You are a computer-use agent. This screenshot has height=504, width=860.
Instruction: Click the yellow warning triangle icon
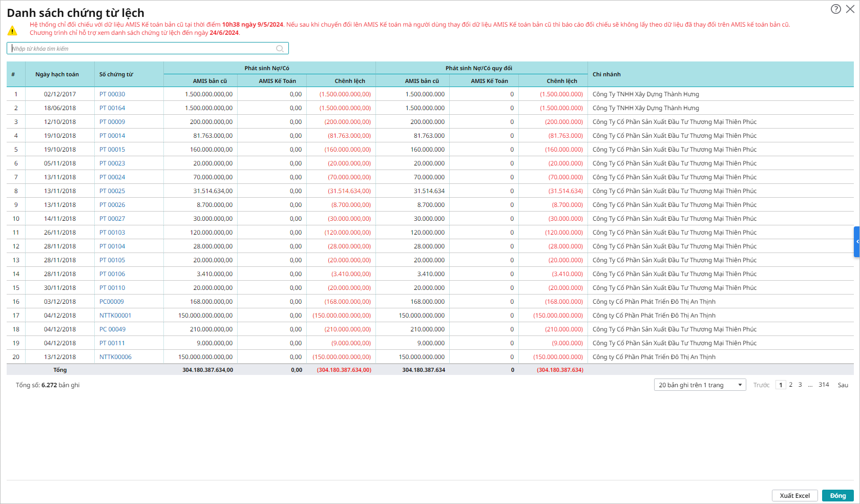coord(12,31)
